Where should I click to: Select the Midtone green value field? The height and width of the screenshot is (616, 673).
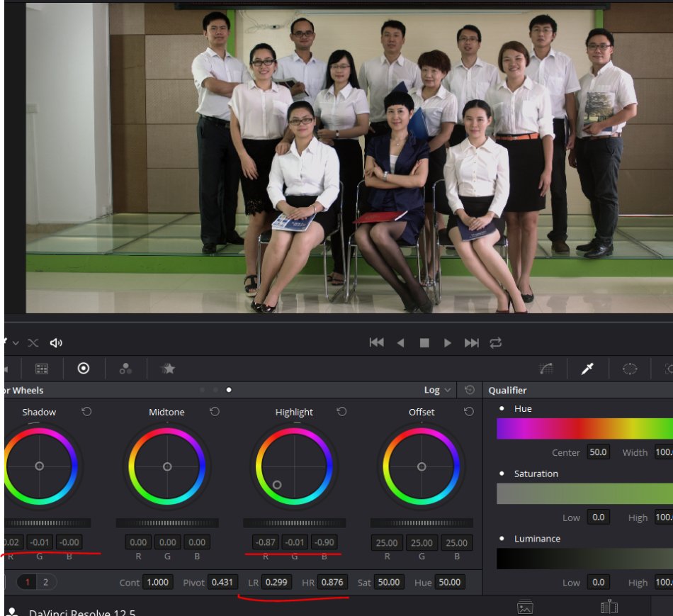[x=167, y=542]
